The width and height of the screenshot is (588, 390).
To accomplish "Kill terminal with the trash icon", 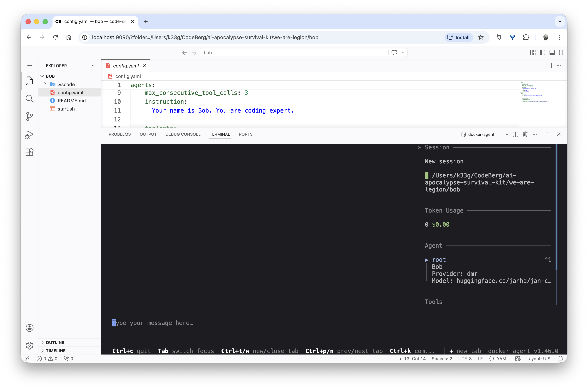I will point(525,134).
